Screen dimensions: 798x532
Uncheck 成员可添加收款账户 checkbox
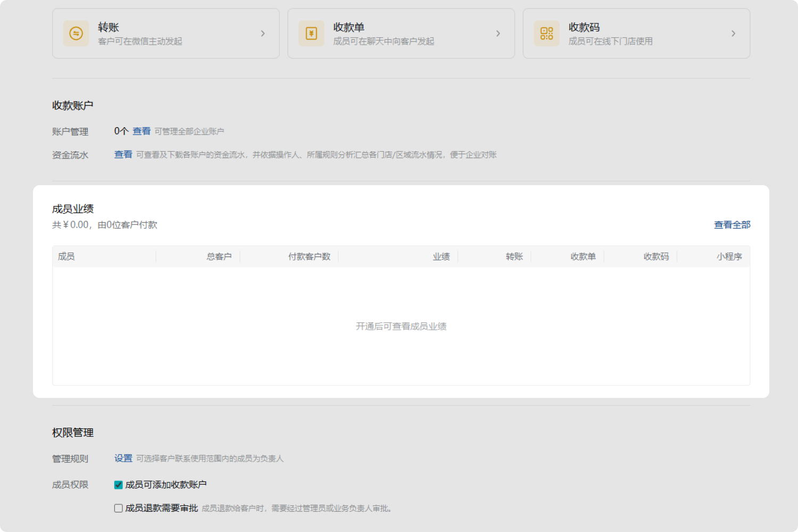coord(119,485)
